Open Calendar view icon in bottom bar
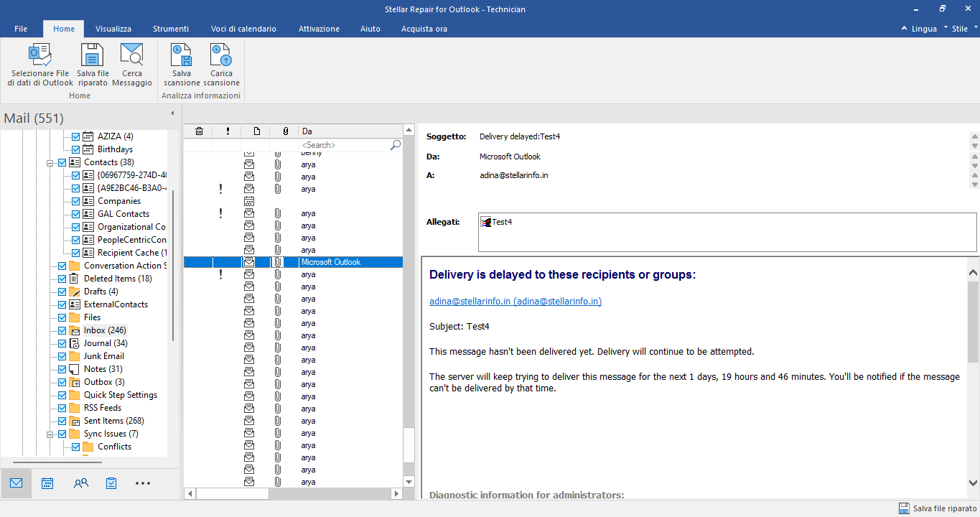The height and width of the screenshot is (517, 980). coord(47,483)
